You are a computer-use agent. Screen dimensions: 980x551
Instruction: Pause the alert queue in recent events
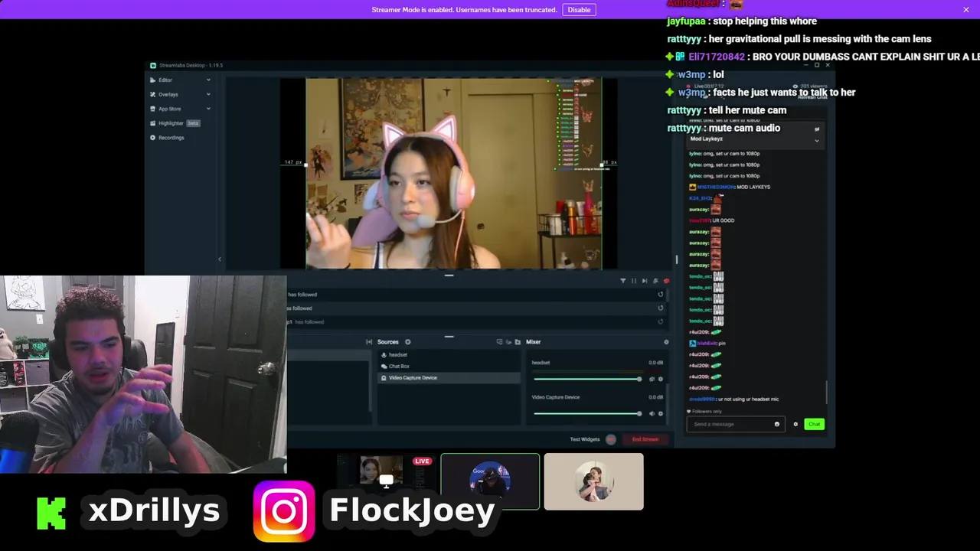pyautogui.click(x=633, y=281)
